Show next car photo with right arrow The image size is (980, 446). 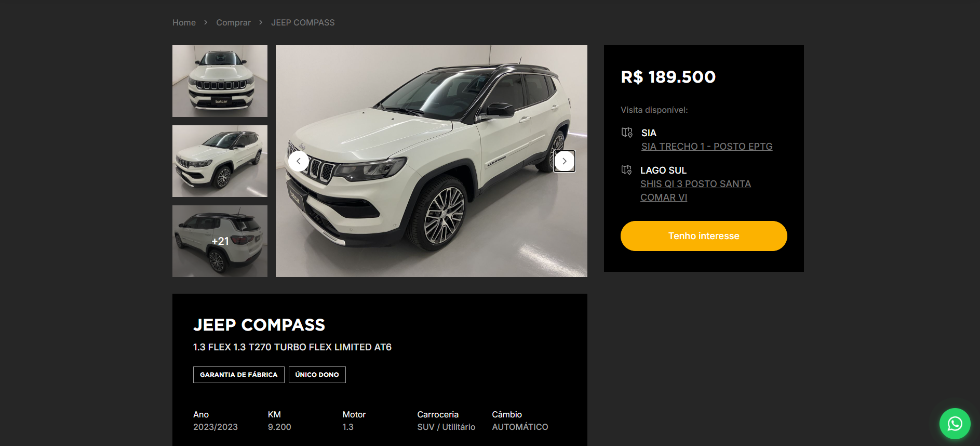point(565,161)
